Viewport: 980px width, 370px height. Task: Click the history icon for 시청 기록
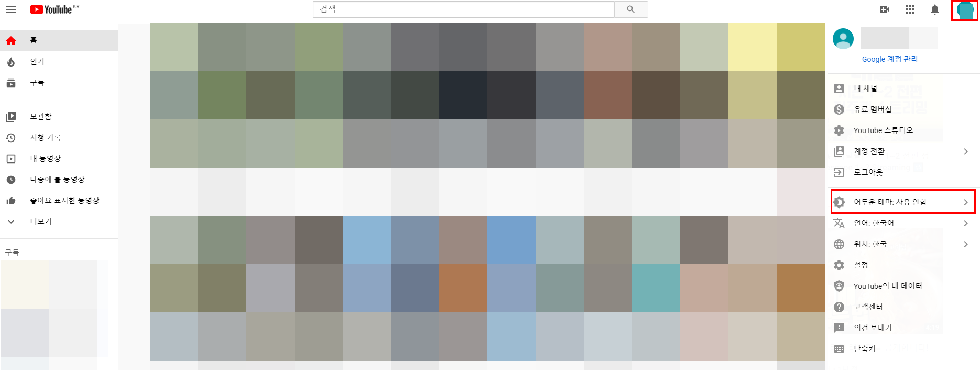pos(11,137)
